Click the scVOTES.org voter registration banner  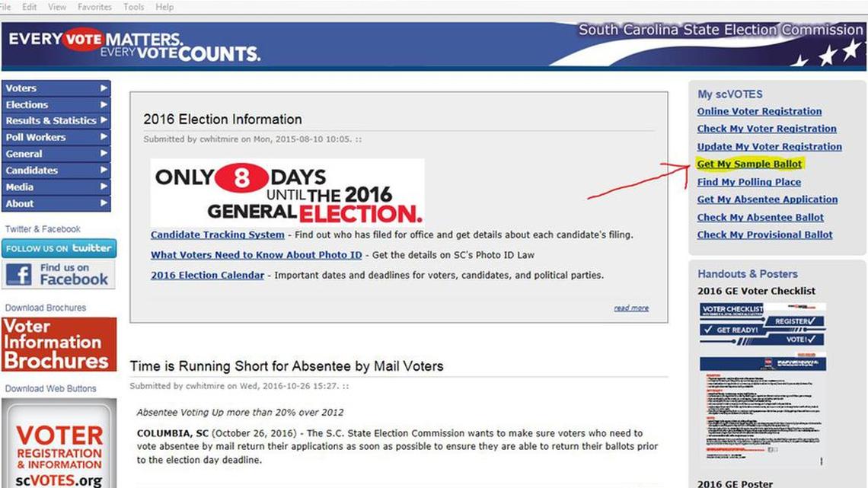(x=59, y=445)
